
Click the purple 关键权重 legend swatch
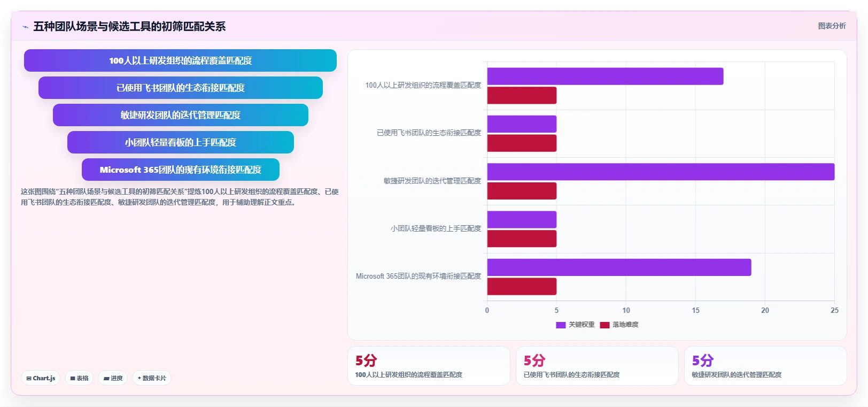[561, 325]
